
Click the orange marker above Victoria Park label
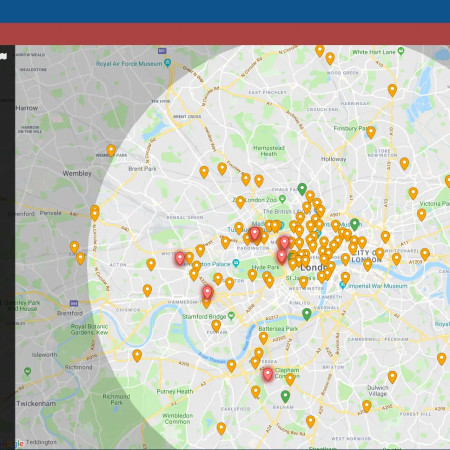coord(413,193)
